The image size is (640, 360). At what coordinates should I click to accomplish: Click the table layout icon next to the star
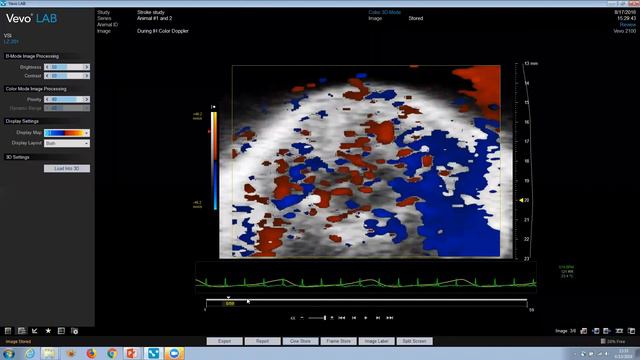click(x=61, y=331)
